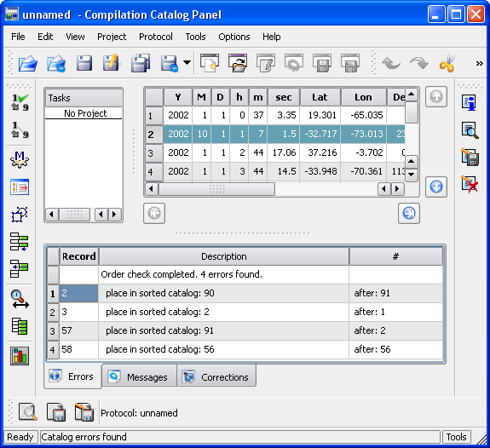Switch to the Messages tab
Image resolution: width=490 pixels, height=448 pixels.
tap(140, 376)
